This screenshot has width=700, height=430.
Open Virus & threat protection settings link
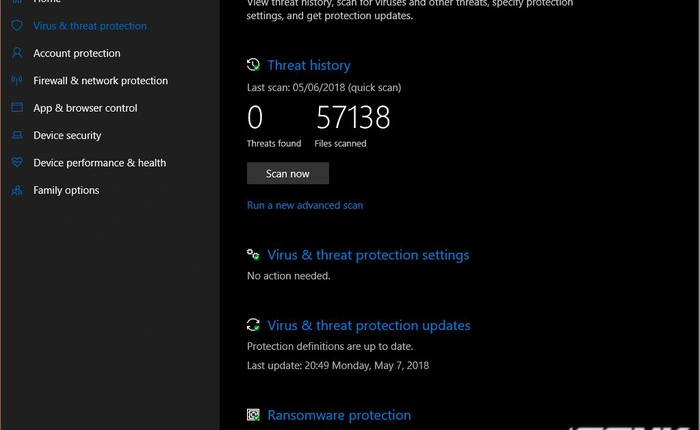click(368, 255)
